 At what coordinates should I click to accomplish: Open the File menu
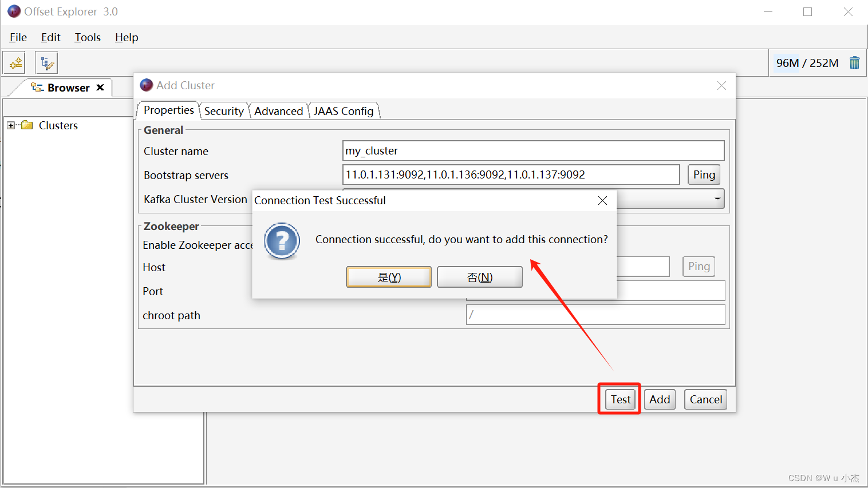(18, 37)
